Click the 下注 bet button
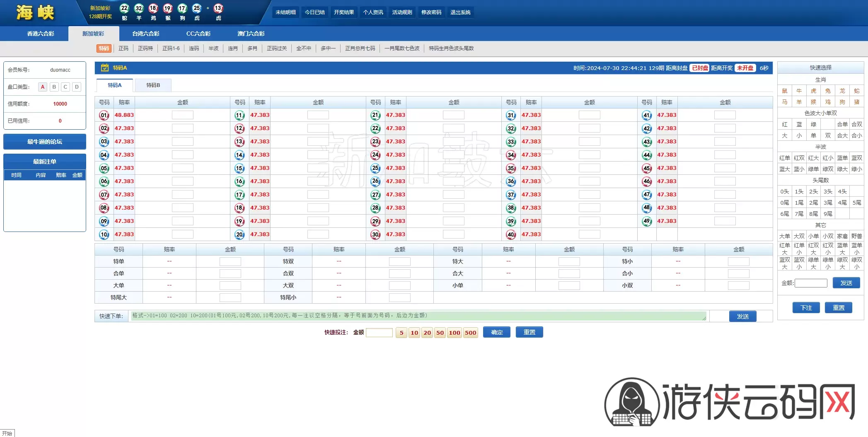Screen dimensions: 868x437 [806, 308]
